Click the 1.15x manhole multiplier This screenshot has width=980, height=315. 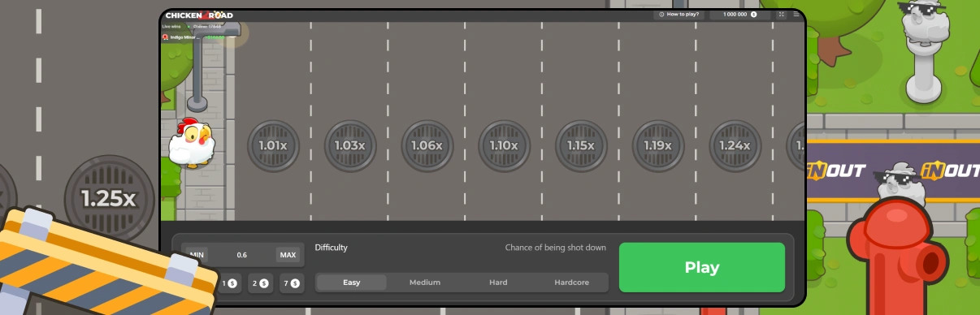click(x=581, y=146)
